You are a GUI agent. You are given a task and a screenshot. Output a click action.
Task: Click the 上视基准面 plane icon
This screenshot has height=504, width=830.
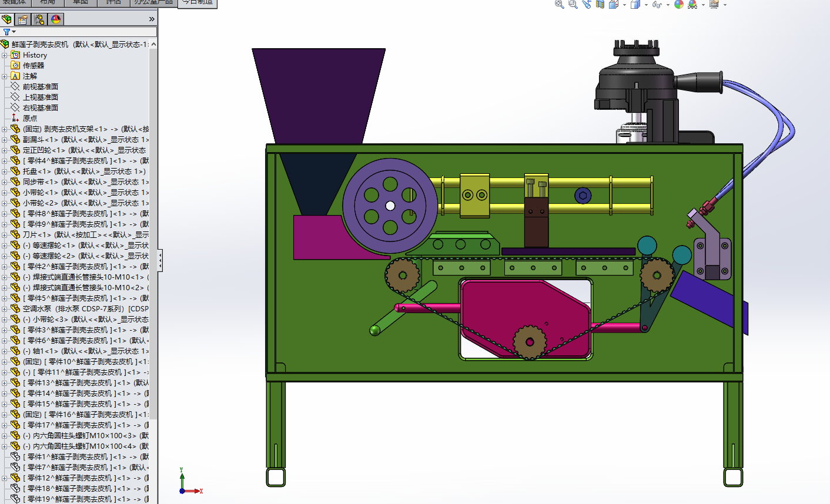pos(15,97)
